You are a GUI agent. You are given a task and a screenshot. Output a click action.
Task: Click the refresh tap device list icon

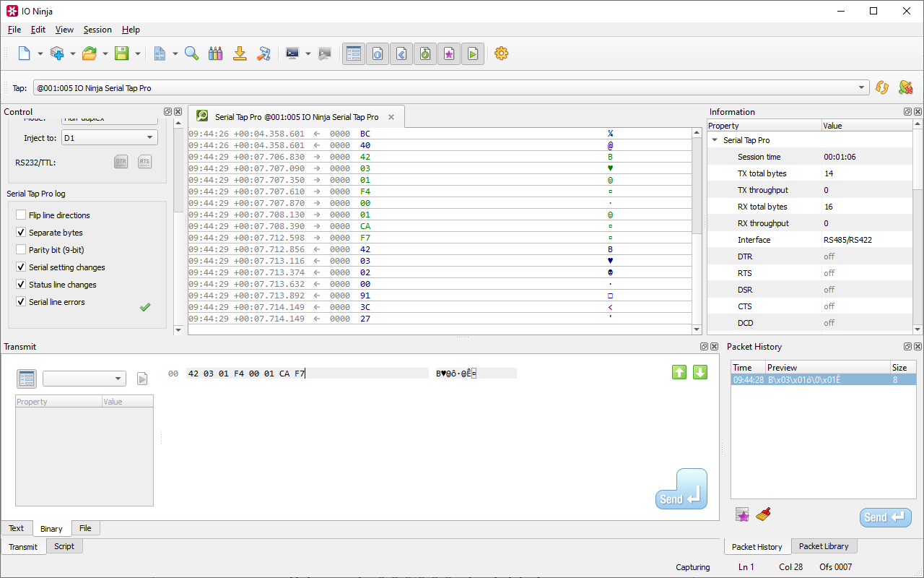point(881,87)
